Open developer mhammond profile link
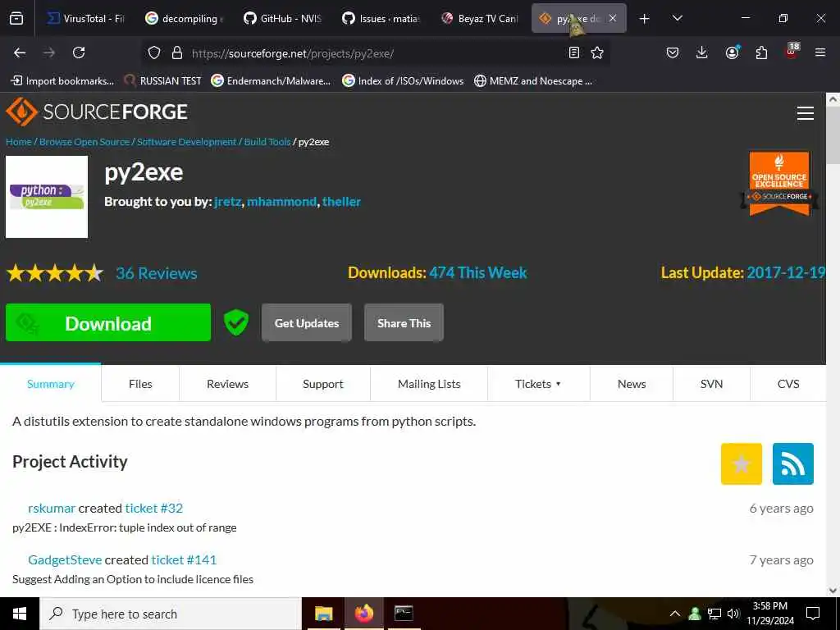 coord(282,202)
